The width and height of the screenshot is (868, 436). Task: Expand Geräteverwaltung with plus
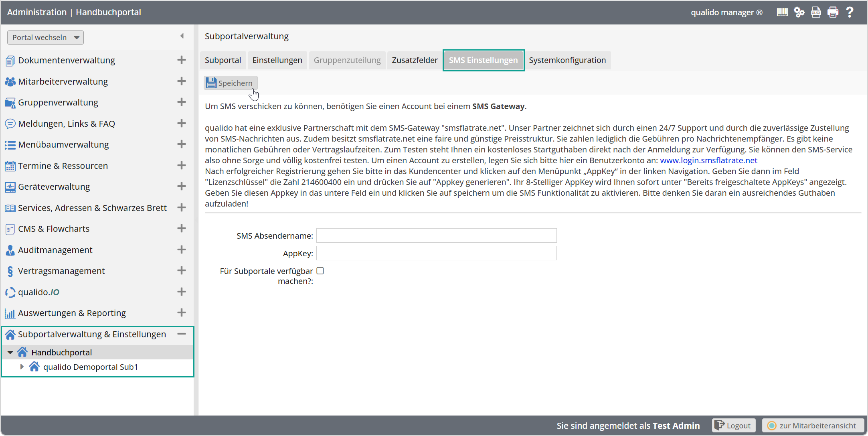point(182,186)
